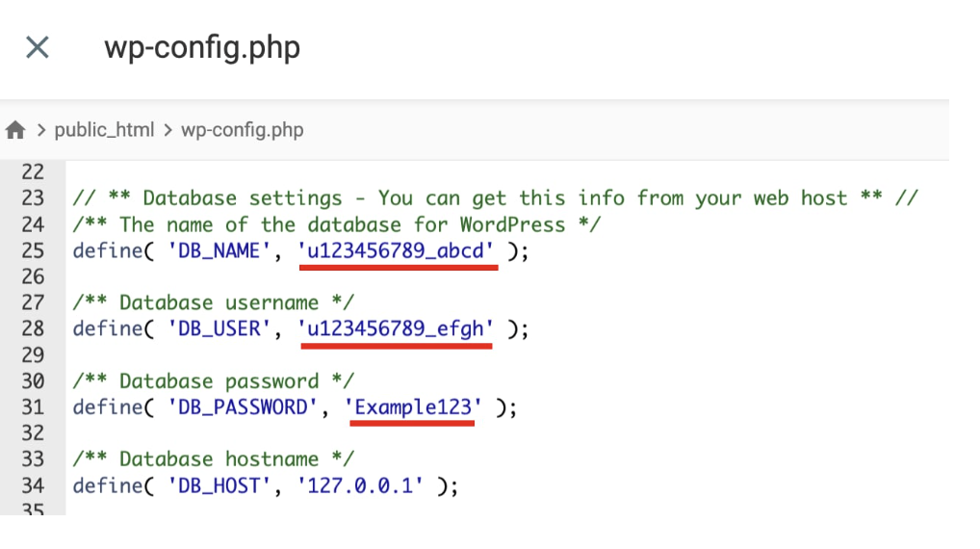Close the wp-config.php editor
Viewport: 980px width, 549px height.
37,47
